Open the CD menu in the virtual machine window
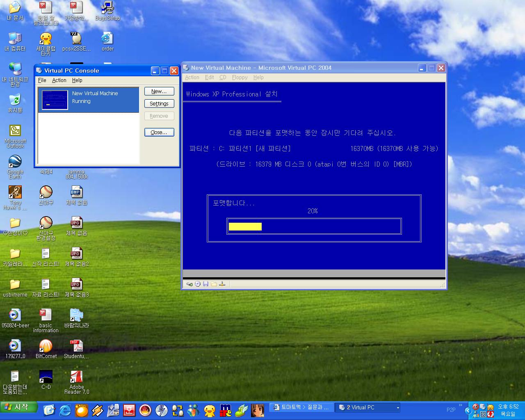The image size is (525, 420). click(223, 77)
